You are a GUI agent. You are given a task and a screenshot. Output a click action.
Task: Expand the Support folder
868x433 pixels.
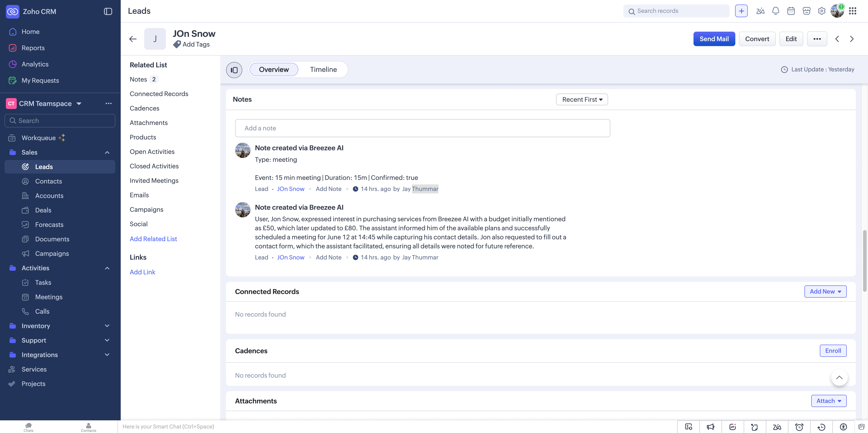click(107, 340)
